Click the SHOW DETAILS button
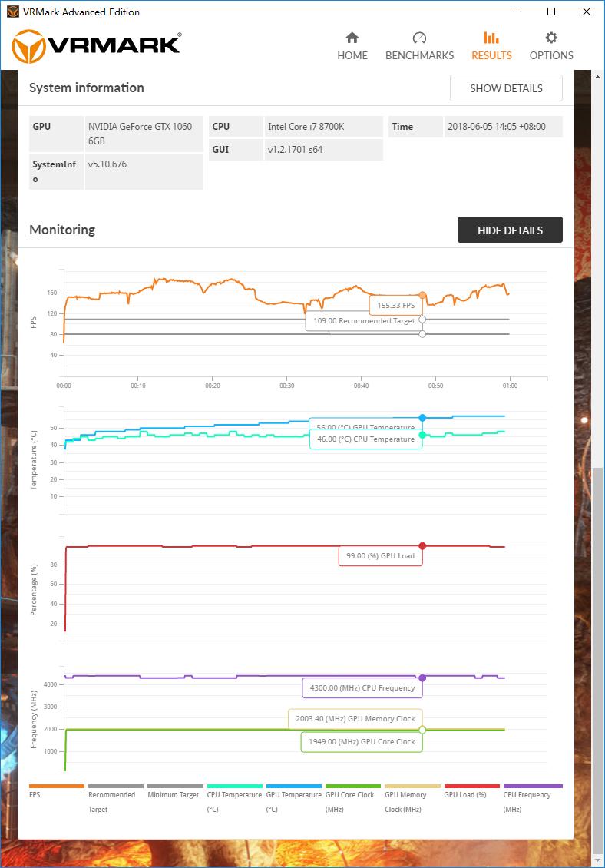 [506, 88]
